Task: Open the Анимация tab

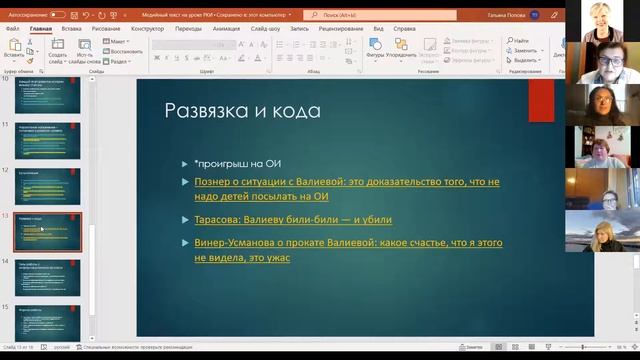Action: point(226,29)
